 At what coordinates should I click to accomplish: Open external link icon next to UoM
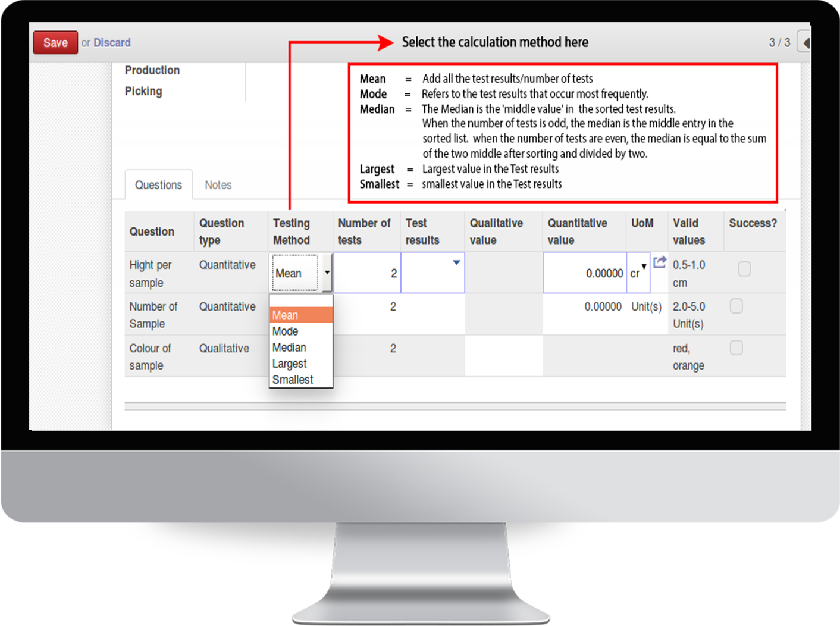[659, 262]
